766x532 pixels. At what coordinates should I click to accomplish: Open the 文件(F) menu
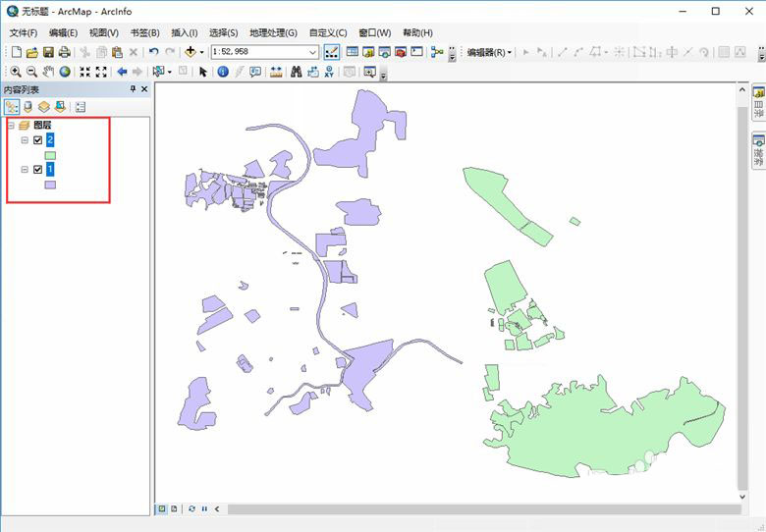point(23,32)
